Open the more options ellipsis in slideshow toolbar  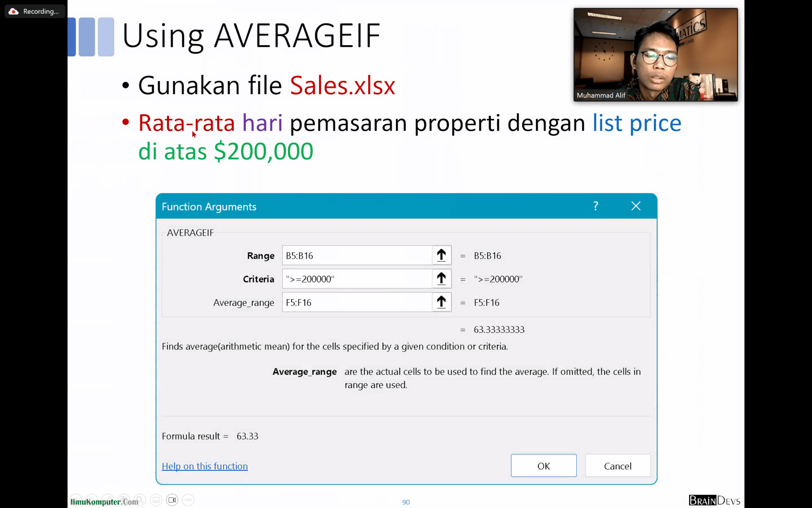(188, 500)
